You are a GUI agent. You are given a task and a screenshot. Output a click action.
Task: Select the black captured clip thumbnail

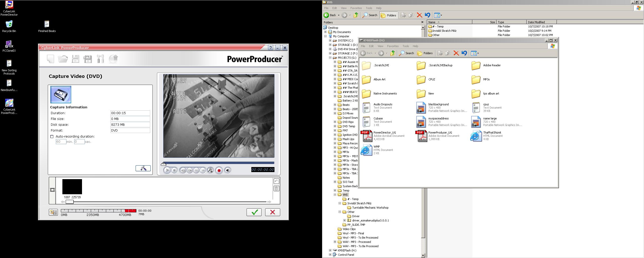coord(72,187)
